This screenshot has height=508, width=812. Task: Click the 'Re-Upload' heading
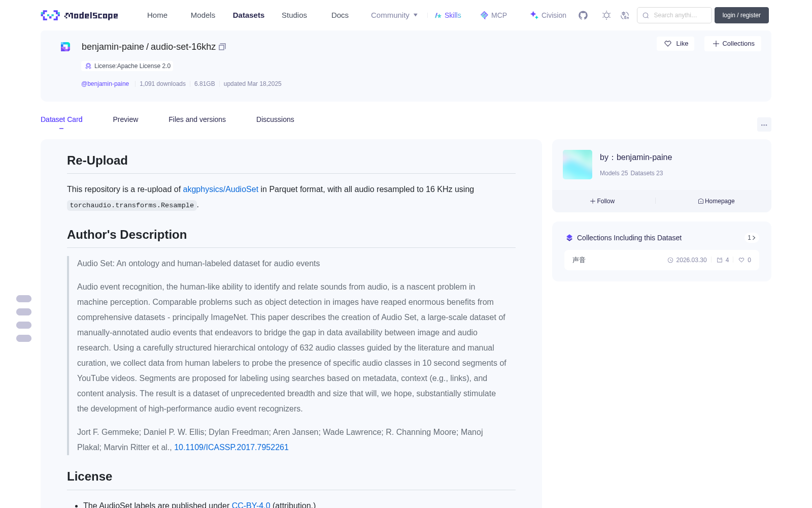tap(97, 161)
